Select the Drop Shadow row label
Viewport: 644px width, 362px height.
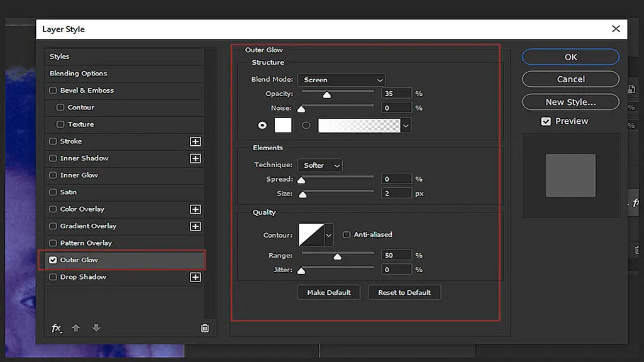[x=83, y=277]
